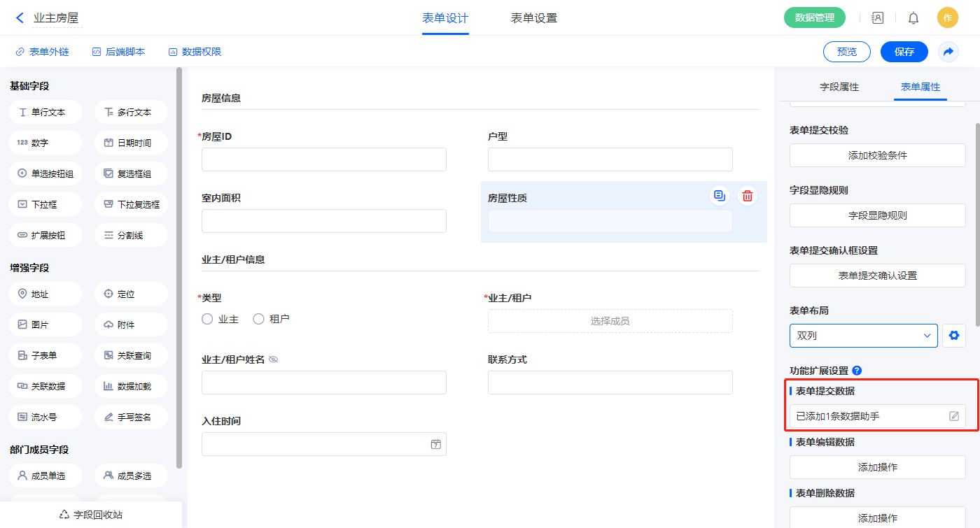The image size is (980, 528).
Task: Open the contacts icon in top bar
Action: coord(877,18)
